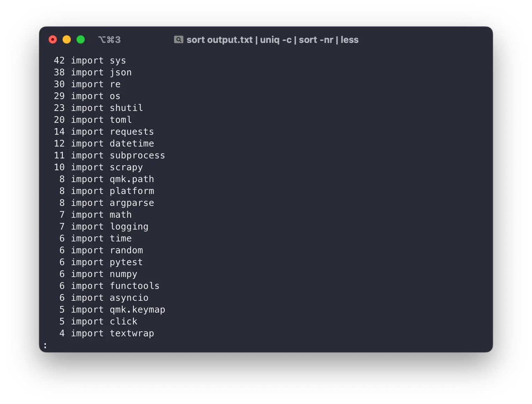Click the 'import qmk.keymap' line
532x404 pixels.
coord(118,310)
